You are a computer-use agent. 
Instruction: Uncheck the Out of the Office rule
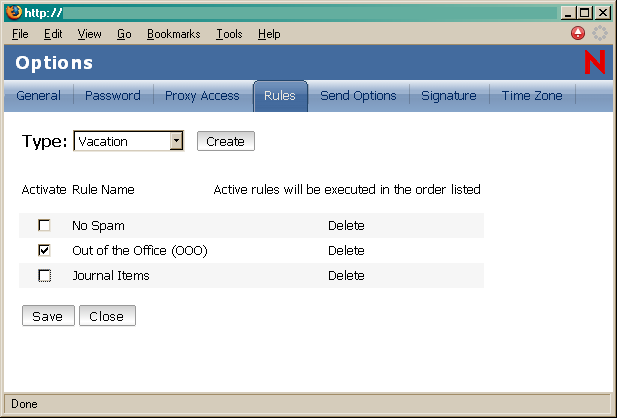[44, 250]
